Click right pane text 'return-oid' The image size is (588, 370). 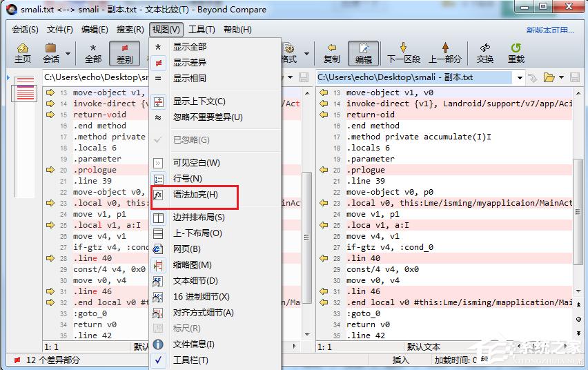tap(371, 115)
